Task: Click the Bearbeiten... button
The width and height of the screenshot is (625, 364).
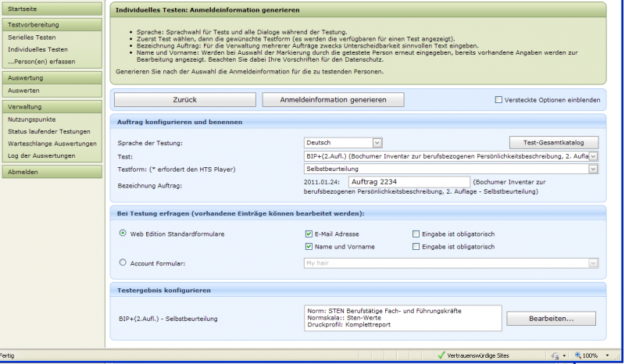Action: (551, 319)
